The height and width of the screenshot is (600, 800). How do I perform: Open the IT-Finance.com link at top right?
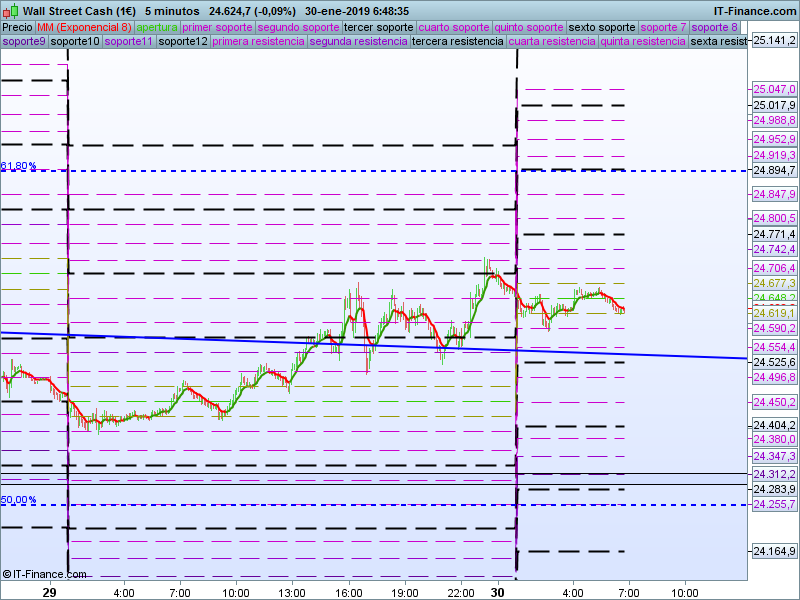click(x=755, y=11)
